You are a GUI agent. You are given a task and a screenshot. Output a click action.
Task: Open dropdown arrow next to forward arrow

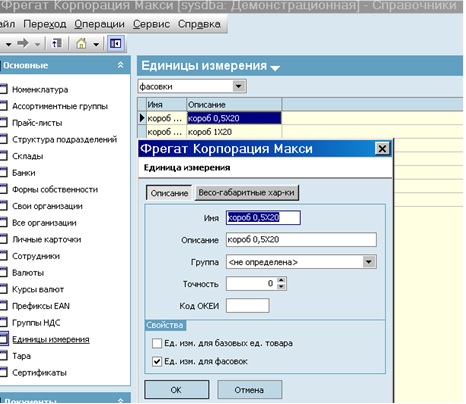pos(37,44)
